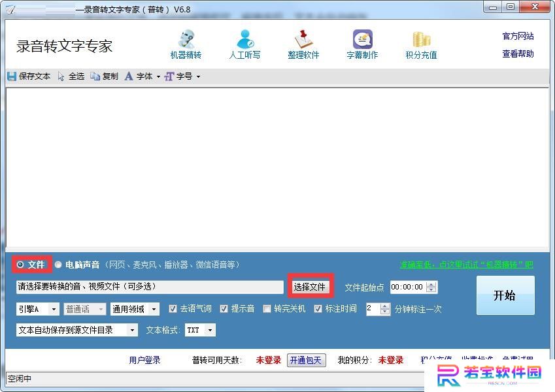
Task: Toggle the 标注时间 checkbox
Action: coord(318,309)
